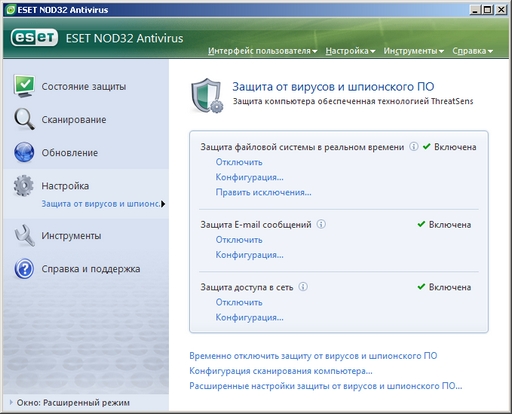Open Расширенные настройки защиты от вирусов link

coord(326,386)
